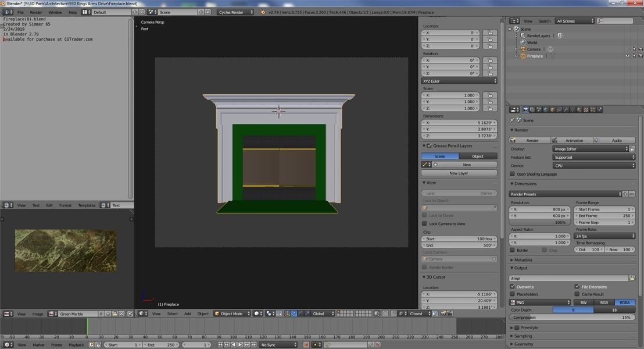
Task: Jump to the start frame in timeline
Action: 220,345
